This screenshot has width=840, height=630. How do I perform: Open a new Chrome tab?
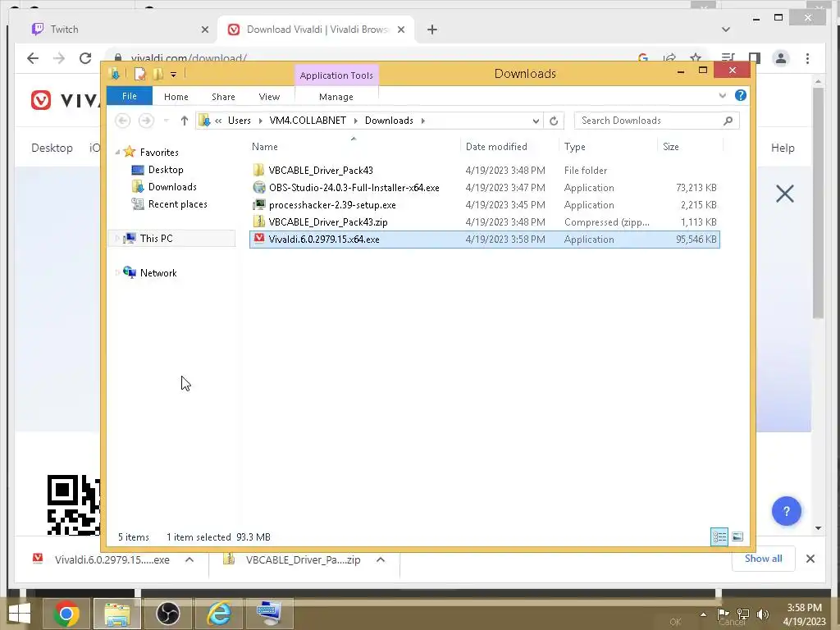click(x=431, y=30)
